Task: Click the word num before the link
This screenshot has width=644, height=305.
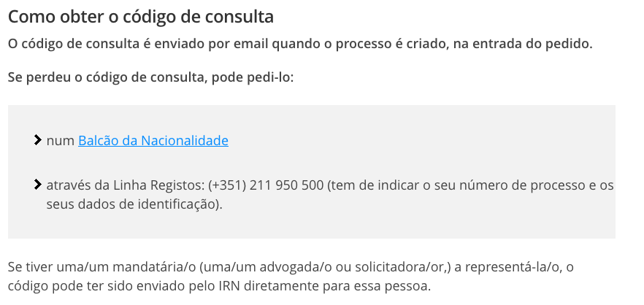Action: point(60,141)
